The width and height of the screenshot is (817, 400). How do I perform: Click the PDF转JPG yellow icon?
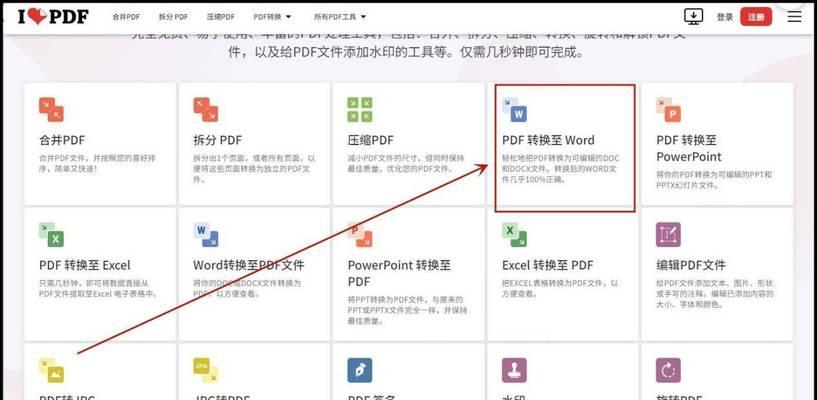(x=51, y=370)
